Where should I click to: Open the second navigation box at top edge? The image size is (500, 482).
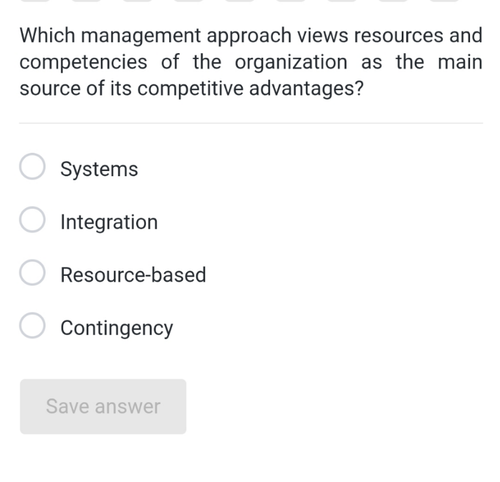(x=86, y=1)
